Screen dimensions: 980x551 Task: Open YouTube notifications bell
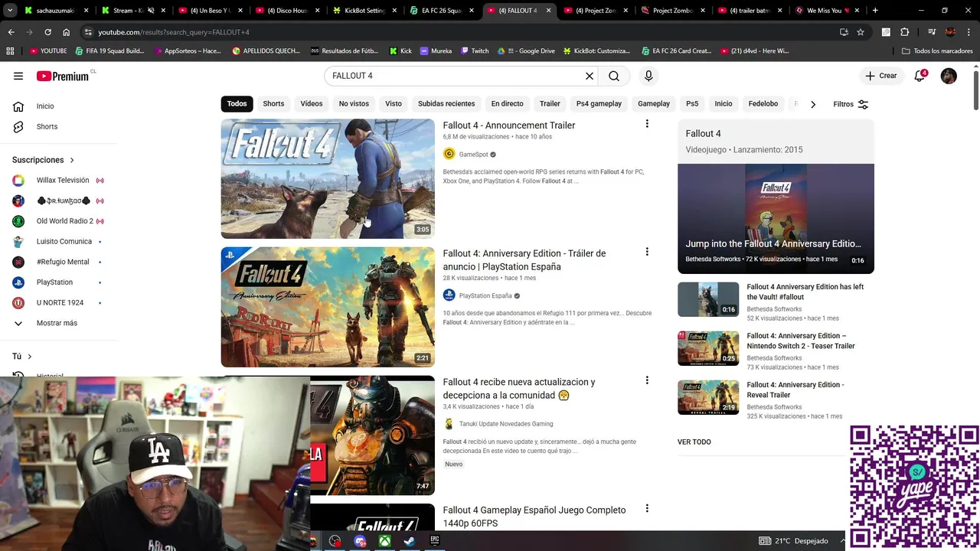tap(920, 76)
